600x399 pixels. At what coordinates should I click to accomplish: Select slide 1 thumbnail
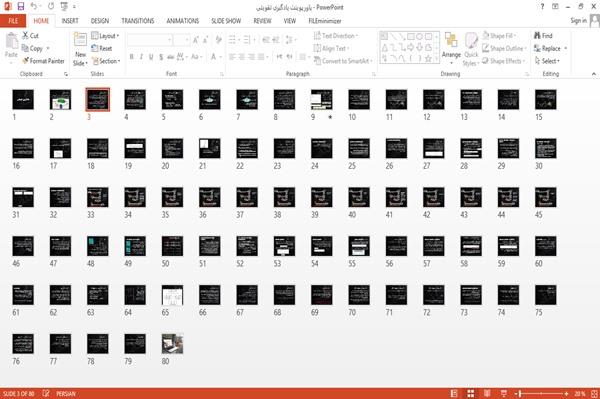23,99
